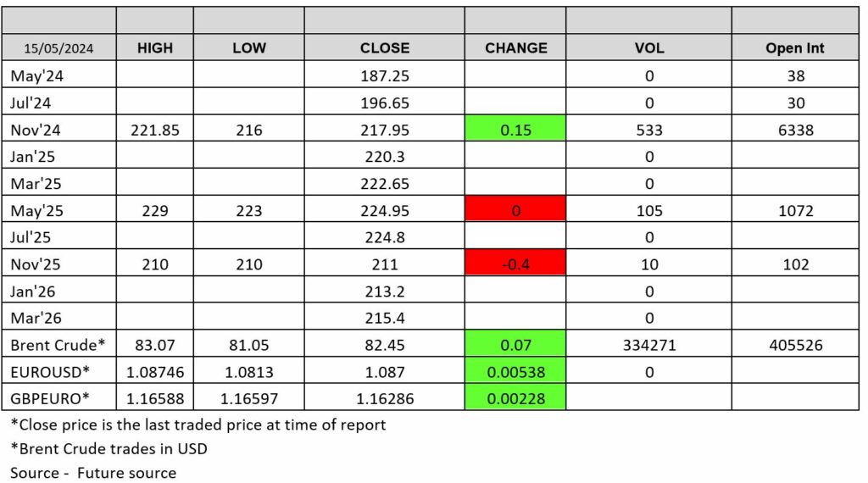Select the green 0.07 Brent Crude change
Image resolution: width=868 pixels, height=483 pixels.
(x=516, y=345)
